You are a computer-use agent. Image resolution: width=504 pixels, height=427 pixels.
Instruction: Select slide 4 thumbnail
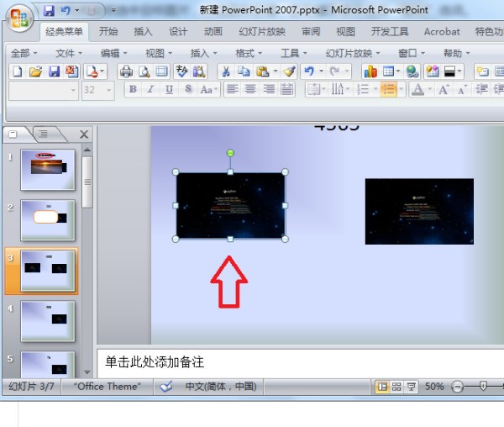pyautogui.click(x=48, y=321)
